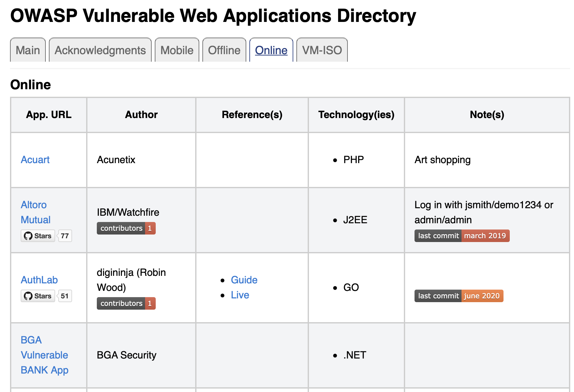Click the digininja (Robin Wood) author text
This screenshot has height=392, width=574.
(x=131, y=280)
